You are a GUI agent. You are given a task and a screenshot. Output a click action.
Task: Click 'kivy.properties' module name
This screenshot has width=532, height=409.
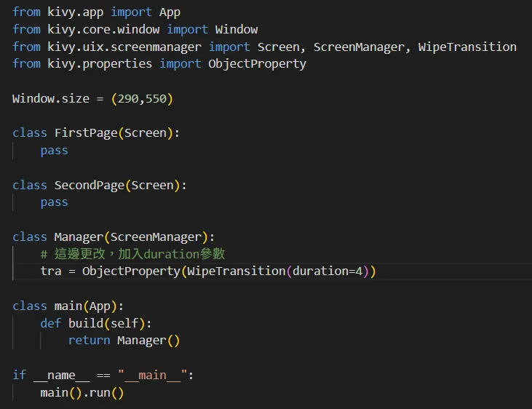point(100,64)
